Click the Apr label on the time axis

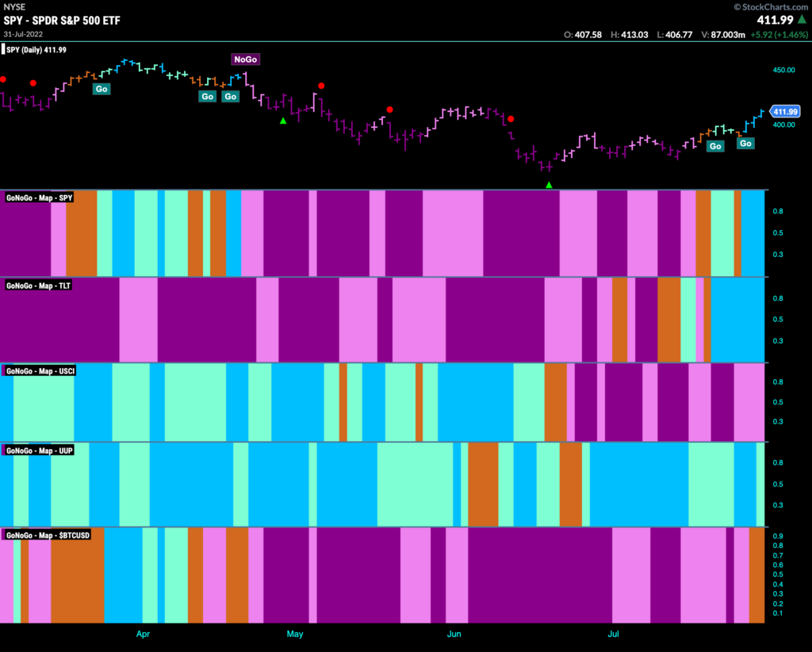(143, 634)
